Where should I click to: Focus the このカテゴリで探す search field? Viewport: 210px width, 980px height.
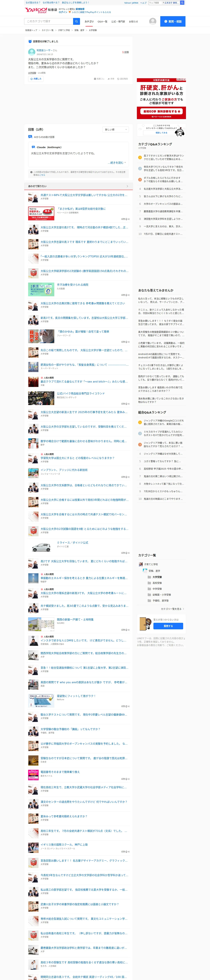click(48, 21)
